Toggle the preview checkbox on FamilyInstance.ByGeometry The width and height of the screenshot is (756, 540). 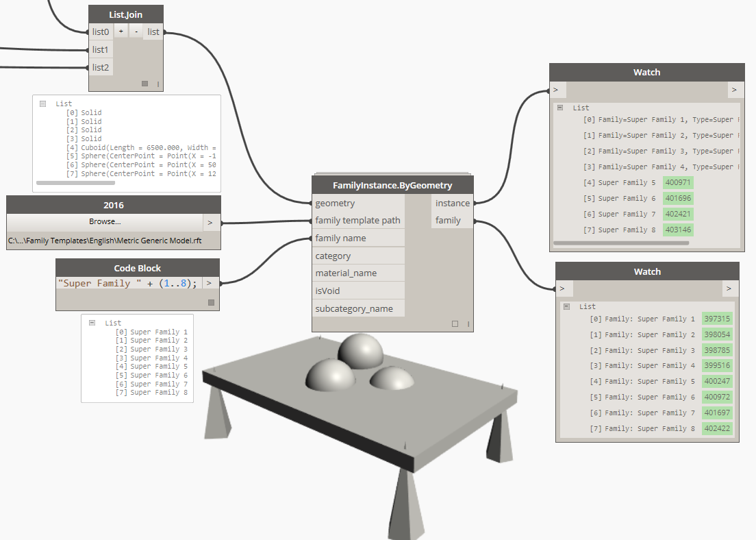(455, 323)
